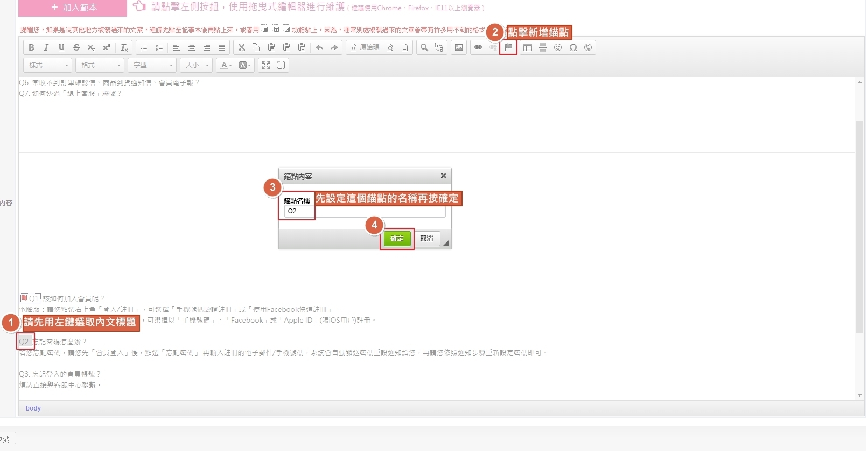This screenshot has height=452, width=868.
Task: Click the undo arrow
Action: 319,47
